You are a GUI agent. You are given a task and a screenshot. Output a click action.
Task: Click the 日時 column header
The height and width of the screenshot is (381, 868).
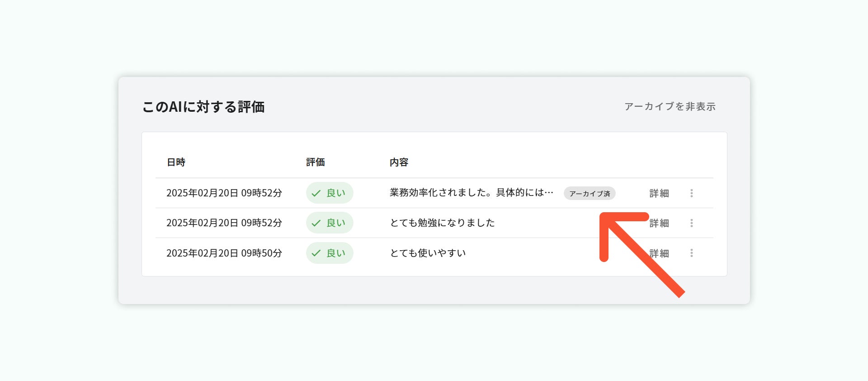pos(176,162)
